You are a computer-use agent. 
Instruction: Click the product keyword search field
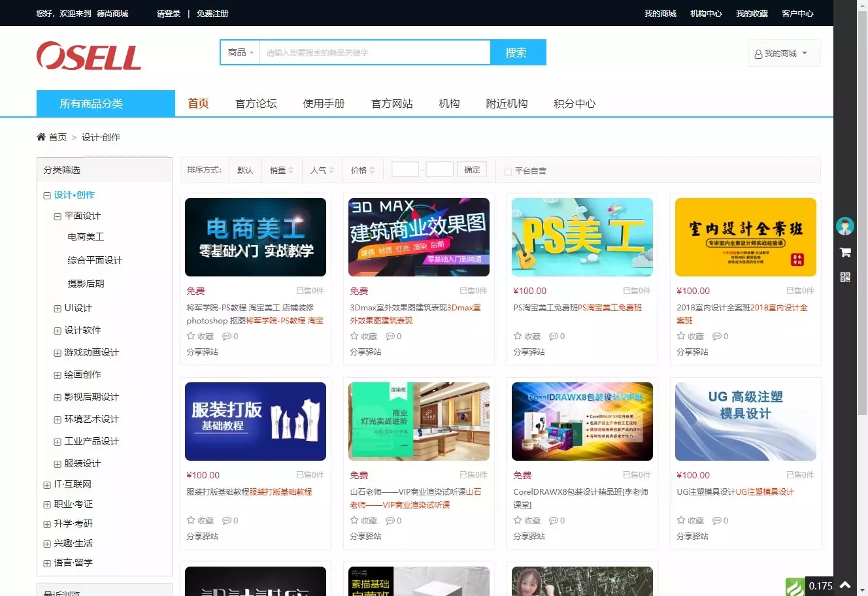tap(375, 52)
